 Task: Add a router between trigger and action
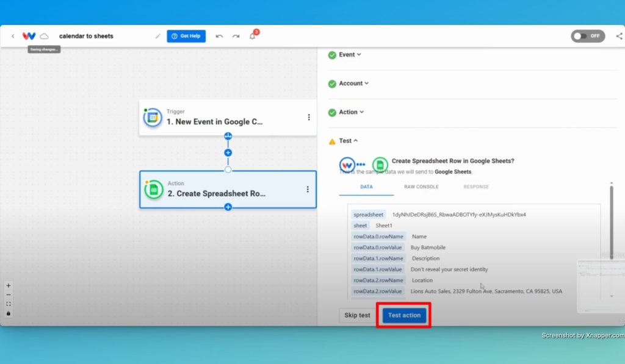[x=228, y=136]
